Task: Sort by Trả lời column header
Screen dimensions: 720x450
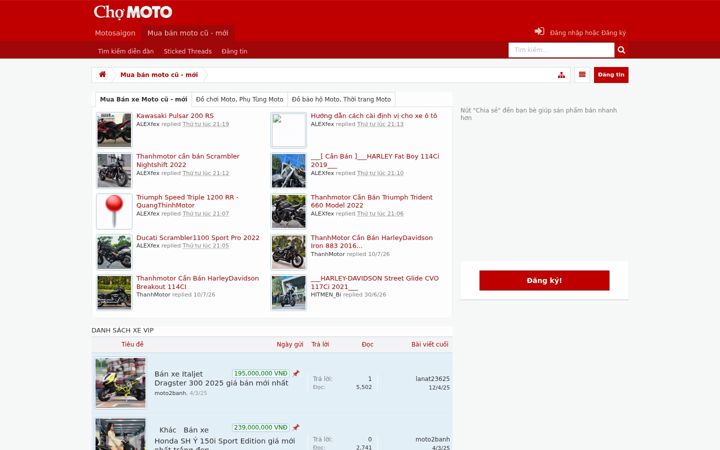Action: coord(320,344)
